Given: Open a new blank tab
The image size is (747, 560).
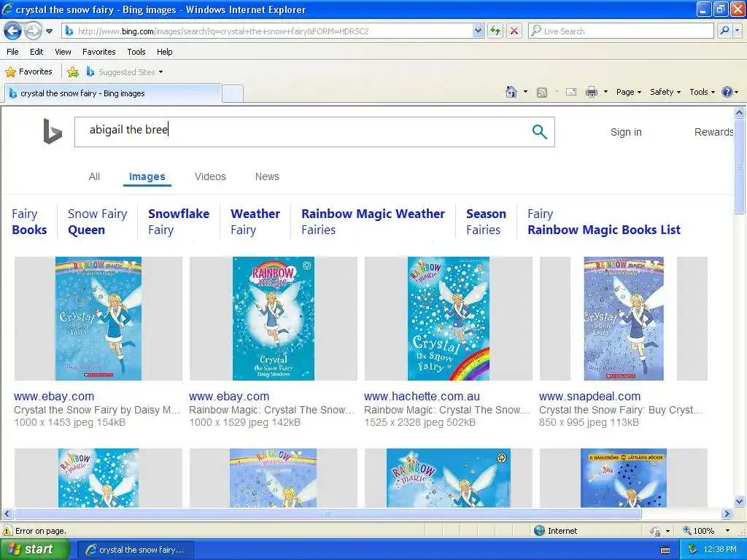Looking at the screenshot, I should (x=233, y=93).
